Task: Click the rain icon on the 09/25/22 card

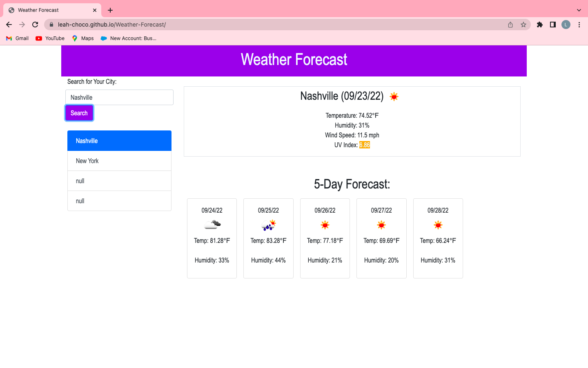Action: coord(268,224)
